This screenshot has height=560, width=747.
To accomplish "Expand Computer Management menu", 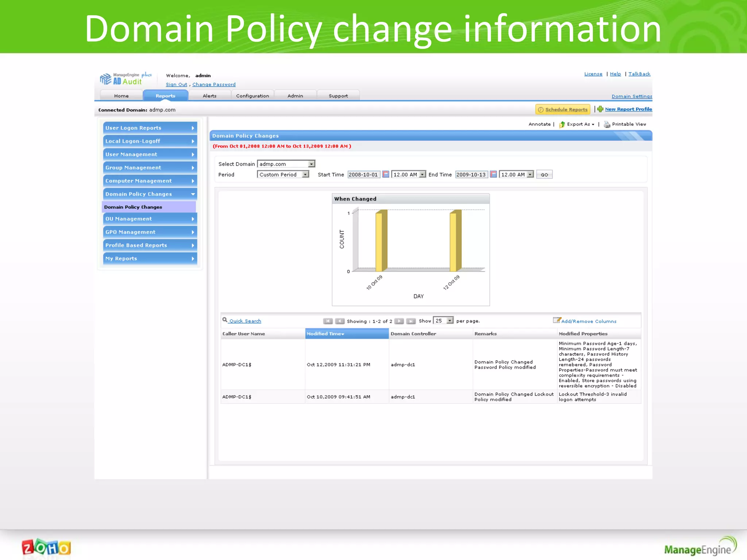I will click(150, 181).
